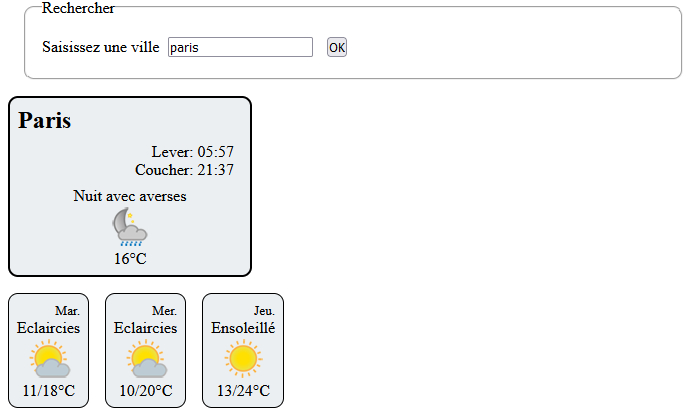Viewport: 693px width, 414px height.
Task: Click Eclaircies text in Mar. card
Action: tap(49, 328)
